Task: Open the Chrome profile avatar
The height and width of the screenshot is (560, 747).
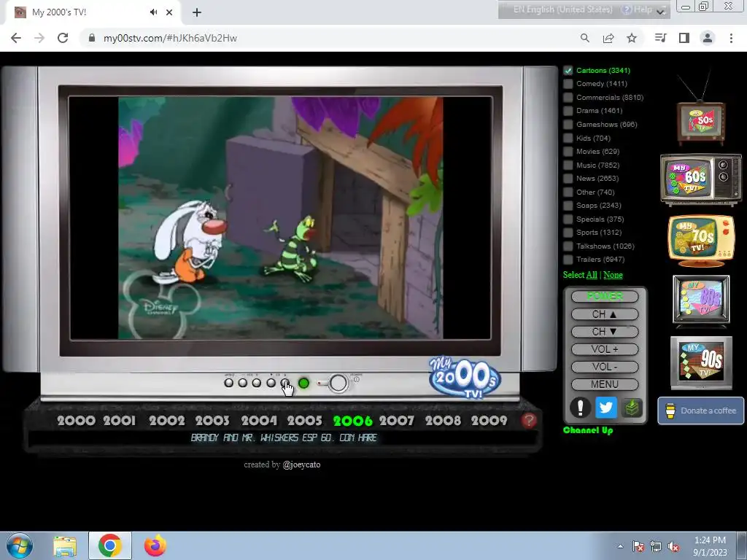Action: tap(708, 38)
